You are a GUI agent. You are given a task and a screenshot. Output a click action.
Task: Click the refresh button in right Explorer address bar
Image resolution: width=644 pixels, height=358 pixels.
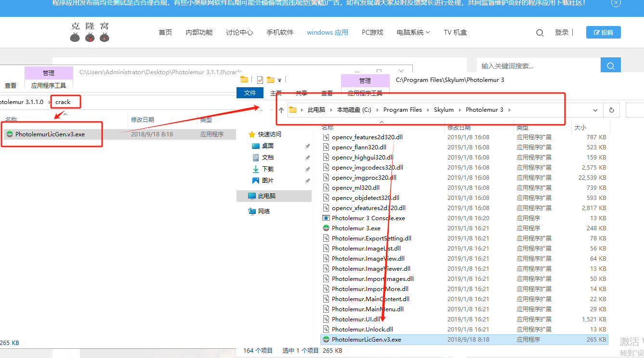(612, 110)
